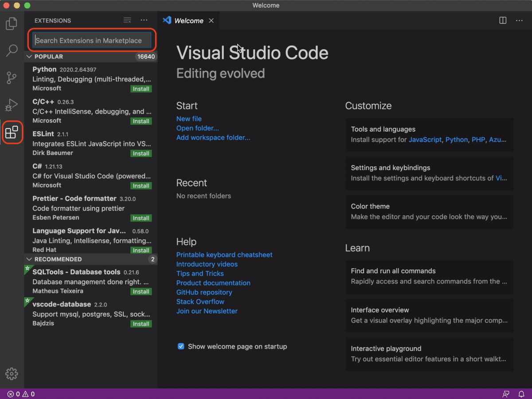Open the Extensions view icon

12,132
